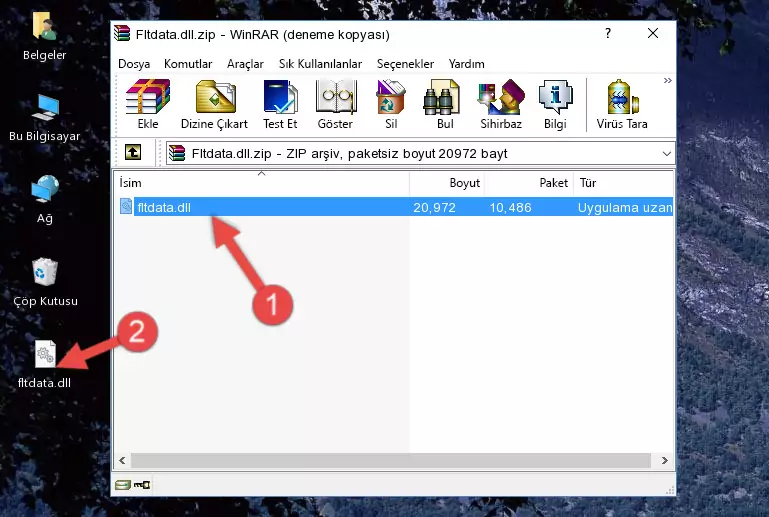The height and width of the screenshot is (517, 769).
Task: Click the 10,486 packed size value
Action: (510, 207)
